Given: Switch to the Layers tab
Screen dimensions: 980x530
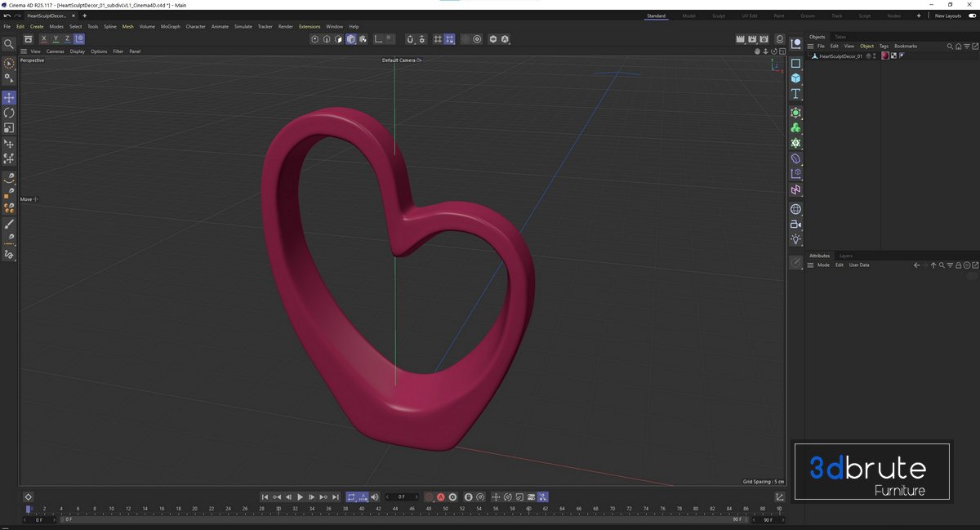Looking at the screenshot, I should 846,256.
